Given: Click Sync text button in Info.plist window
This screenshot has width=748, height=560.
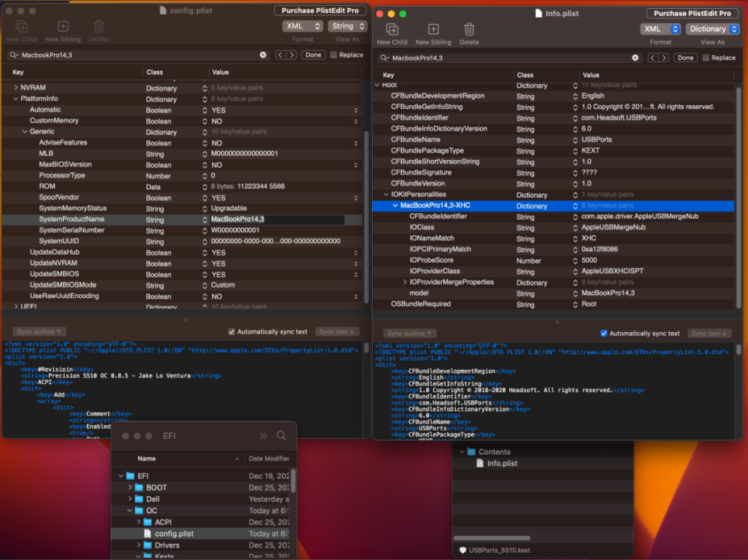Looking at the screenshot, I should click(x=709, y=334).
